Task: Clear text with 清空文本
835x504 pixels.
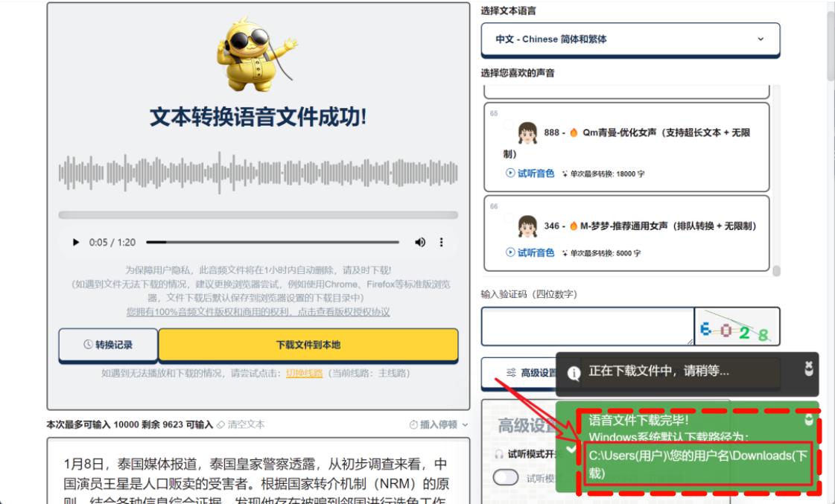Action: click(241, 424)
